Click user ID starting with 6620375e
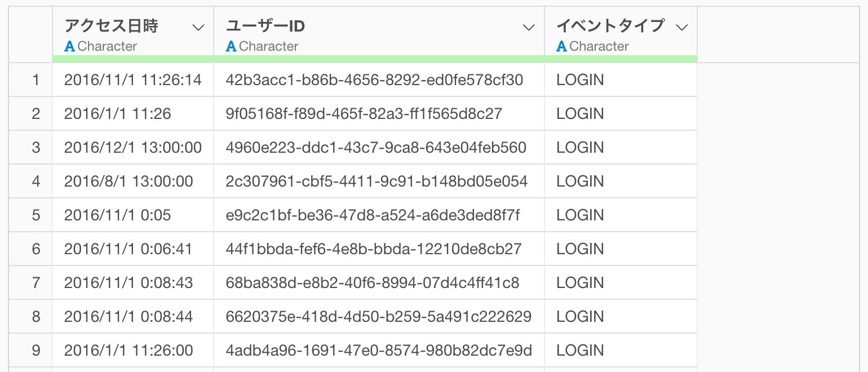This screenshot has height=372, width=868. click(378, 317)
